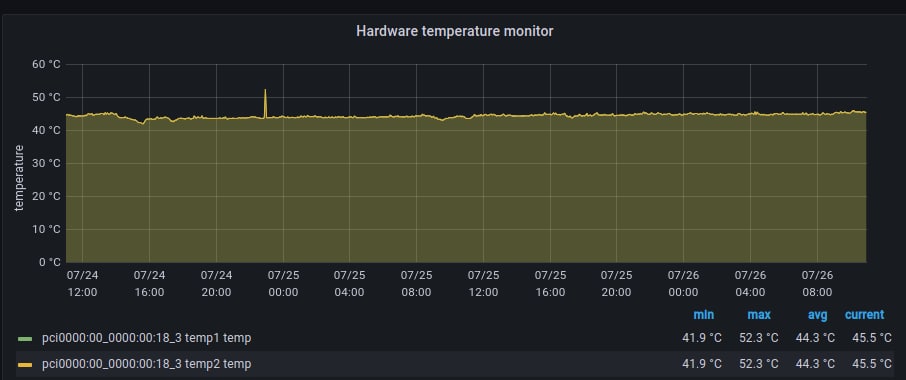Toggle the pci0000:00_0000:00:18_3 temp1 temp series
The height and width of the screenshot is (380, 906).
pyautogui.click(x=146, y=338)
